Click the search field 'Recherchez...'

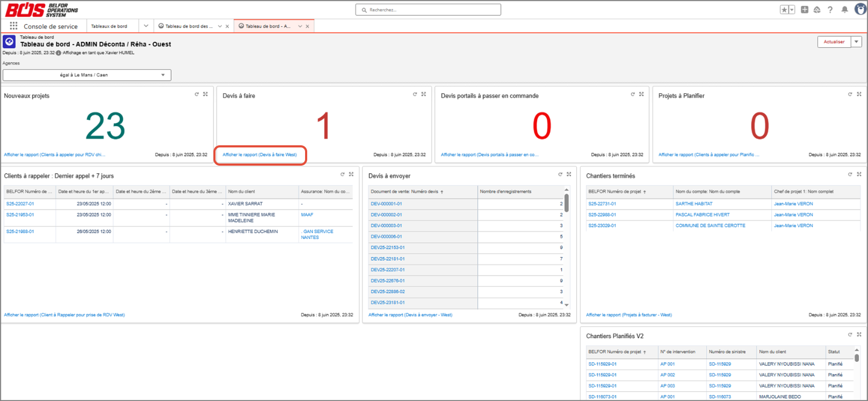pyautogui.click(x=428, y=10)
